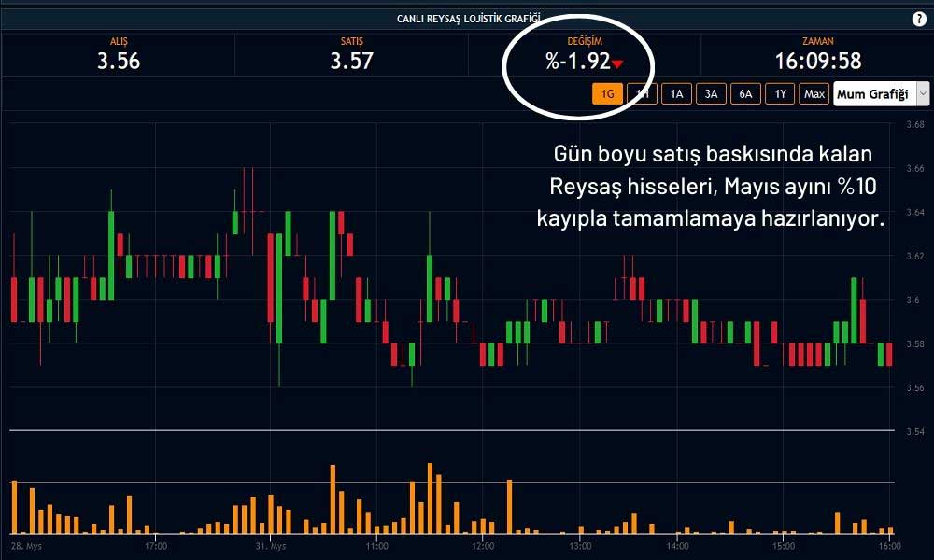The height and width of the screenshot is (560, 934).
Task: Click the ZAMAN value 16:09:58
Action: pyautogui.click(x=818, y=61)
